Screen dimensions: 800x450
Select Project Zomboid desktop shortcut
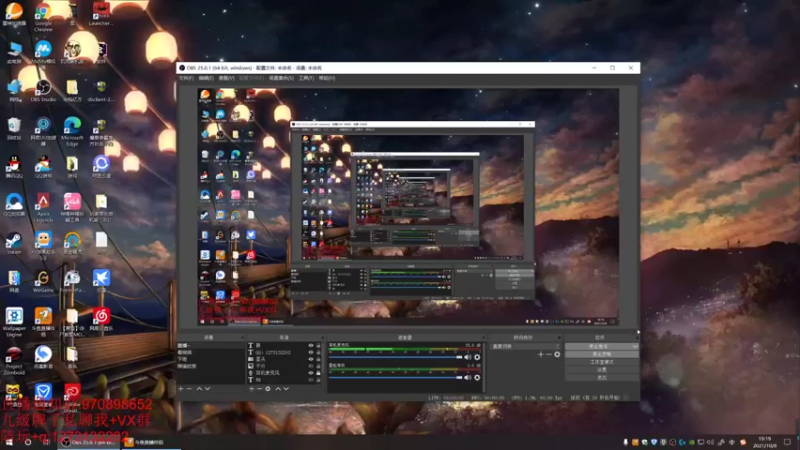14,361
